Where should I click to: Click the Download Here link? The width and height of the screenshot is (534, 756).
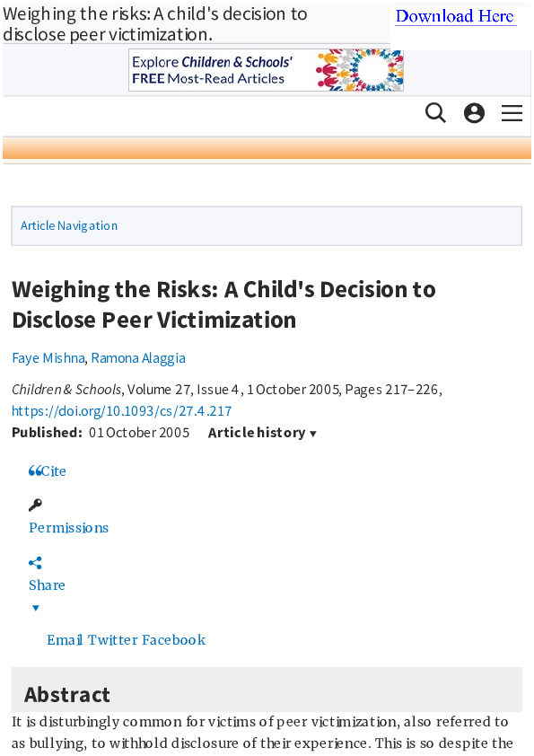click(x=455, y=15)
